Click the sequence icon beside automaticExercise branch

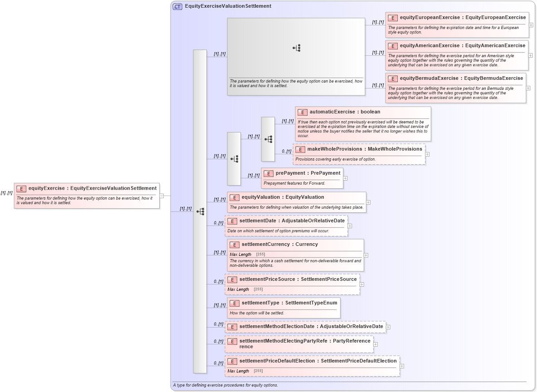tap(268, 139)
